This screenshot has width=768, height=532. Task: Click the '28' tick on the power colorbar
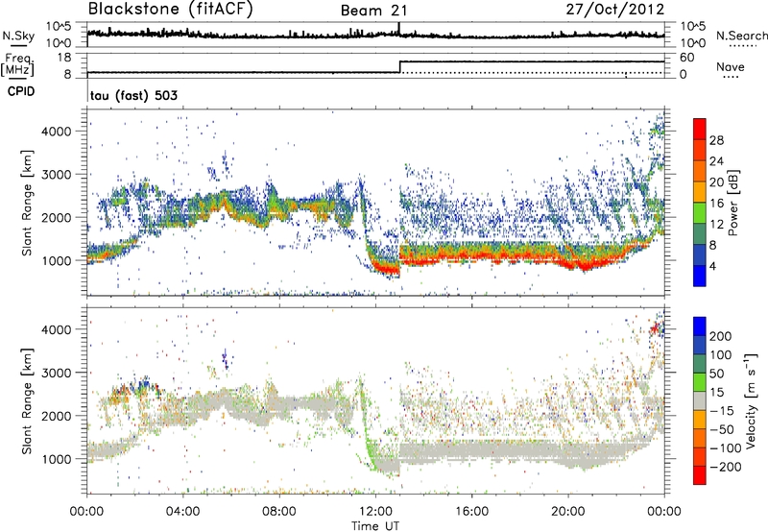tap(716, 140)
